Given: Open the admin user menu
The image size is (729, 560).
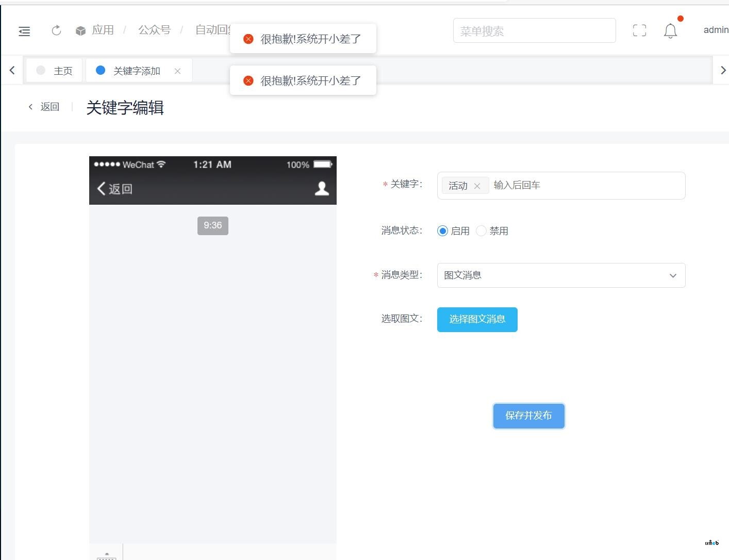Looking at the screenshot, I should pos(716,30).
